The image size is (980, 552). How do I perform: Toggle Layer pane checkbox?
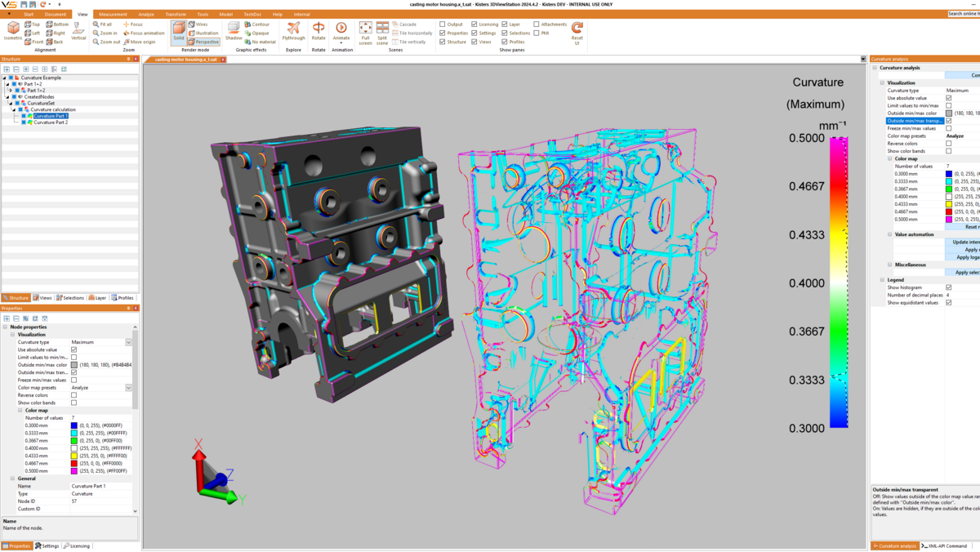pyautogui.click(x=505, y=24)
